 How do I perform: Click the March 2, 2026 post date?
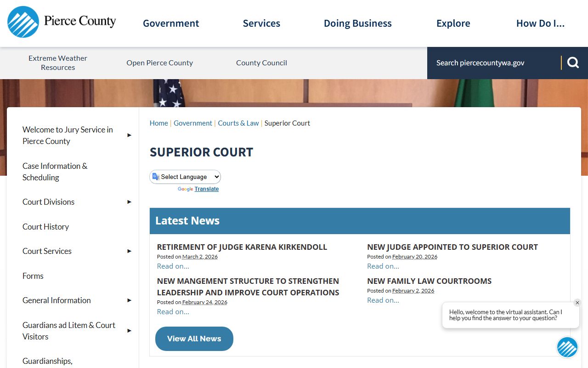(200, 257)
